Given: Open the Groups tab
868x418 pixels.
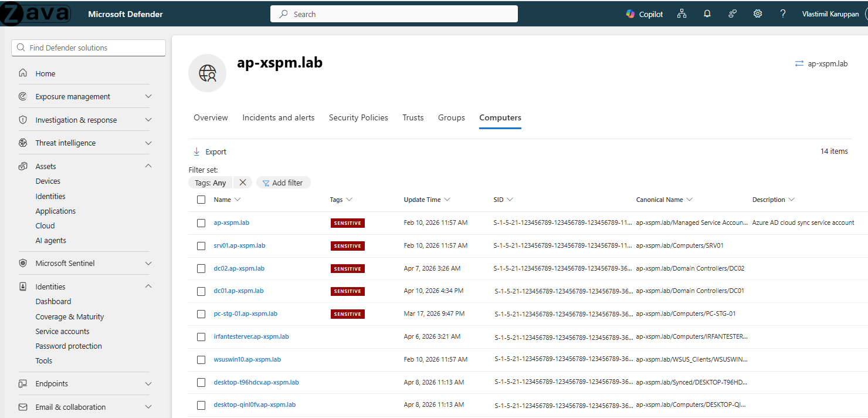Looking at the screenshot, I should [x=452, y=117].
